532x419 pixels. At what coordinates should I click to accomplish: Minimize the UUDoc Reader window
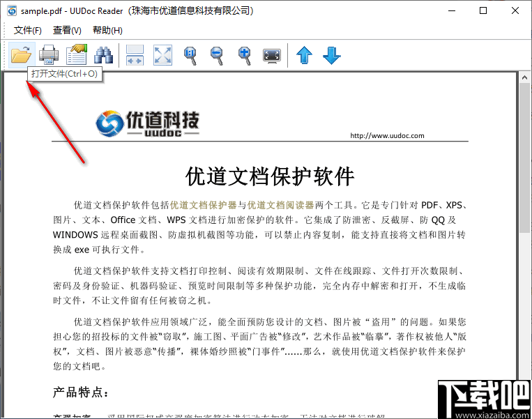coord(452,11)
